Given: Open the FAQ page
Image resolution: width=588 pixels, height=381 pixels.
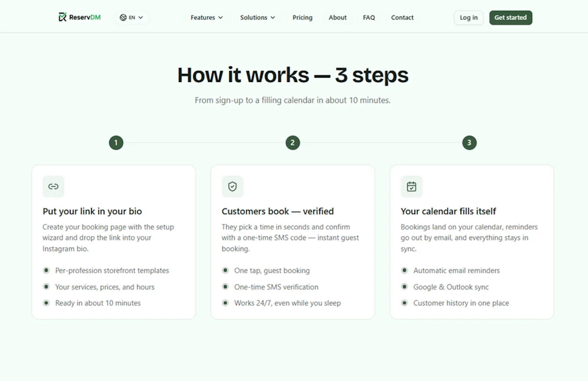Looking at the screenshot, I should (x=369, y=17).
